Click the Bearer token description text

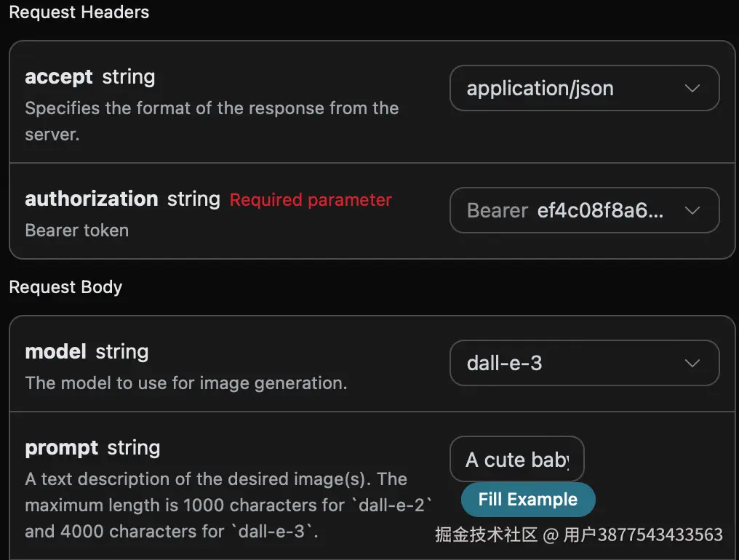tap(77, 231)
